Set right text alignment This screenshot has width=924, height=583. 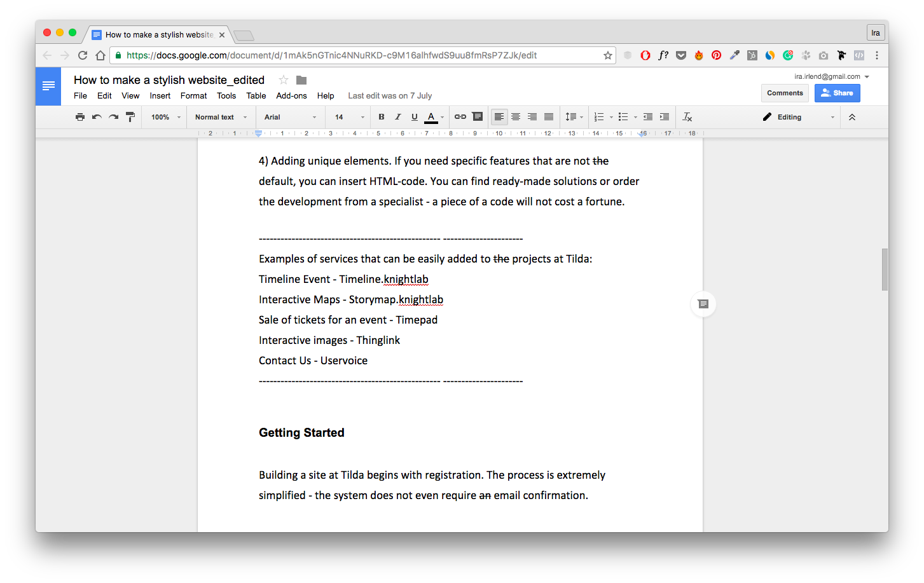click(532, 117)
